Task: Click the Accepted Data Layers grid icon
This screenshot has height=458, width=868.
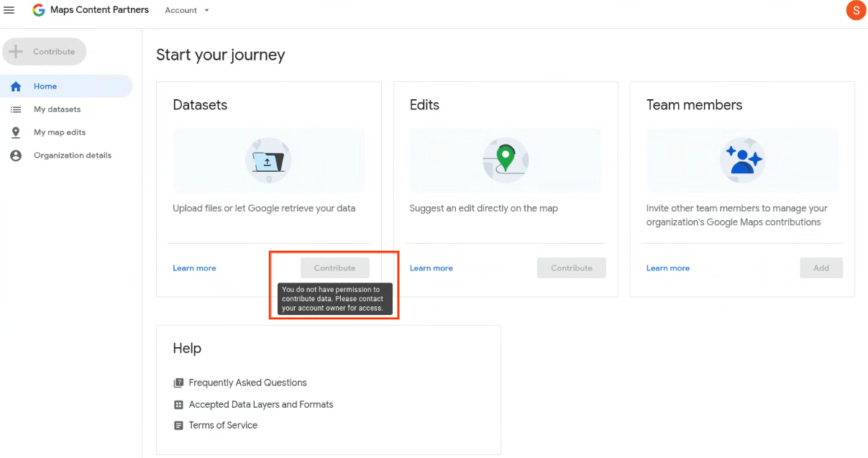Action: click(179, 405)
